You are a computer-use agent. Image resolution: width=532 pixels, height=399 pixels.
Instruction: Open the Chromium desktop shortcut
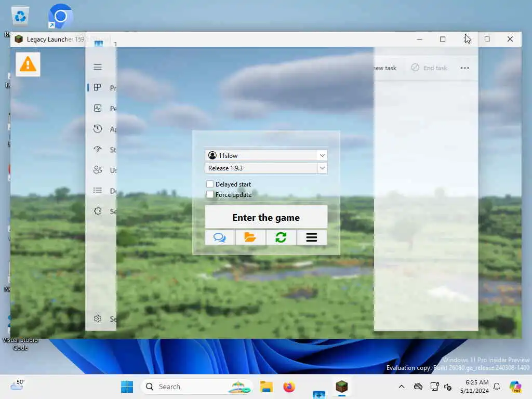point(61,16)
